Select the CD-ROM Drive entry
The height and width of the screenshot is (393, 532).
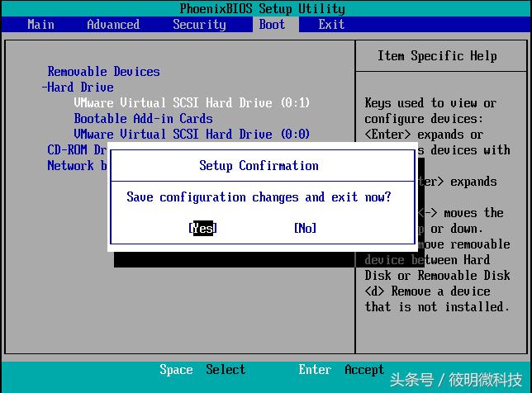77,150
